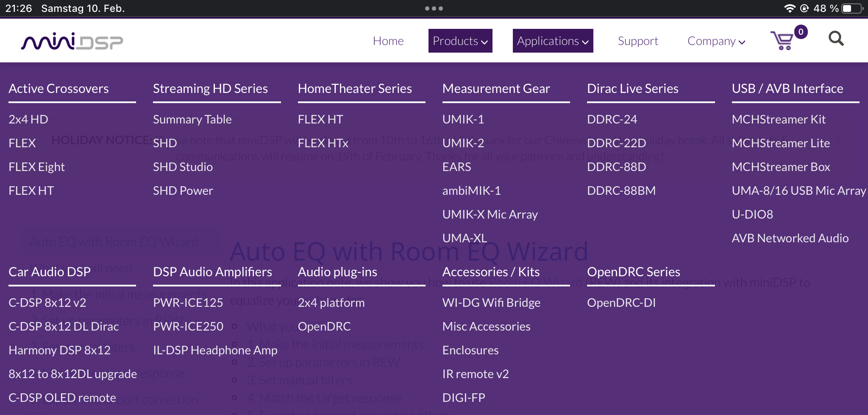This screenshot has width=868, height=415.
Task: Open the MCHStreamer Box link
Action: [781, 167]
